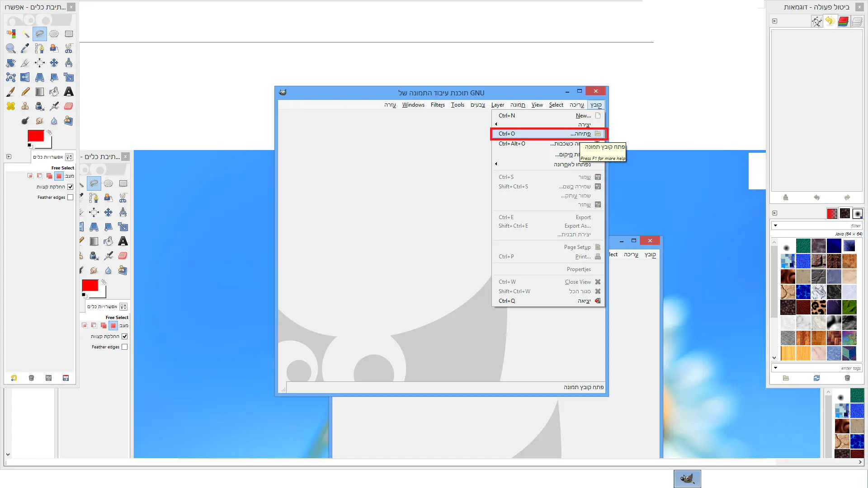Open the undo history dock's tab menu arrow
Viewport: 868px width, 488px height.
pyautogui.click(x=774, y=21)
